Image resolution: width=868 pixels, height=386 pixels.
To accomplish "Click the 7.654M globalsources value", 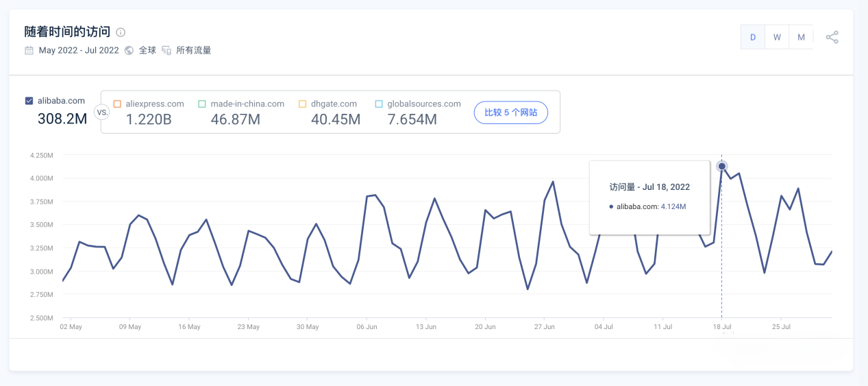I will tap(412, 119).
